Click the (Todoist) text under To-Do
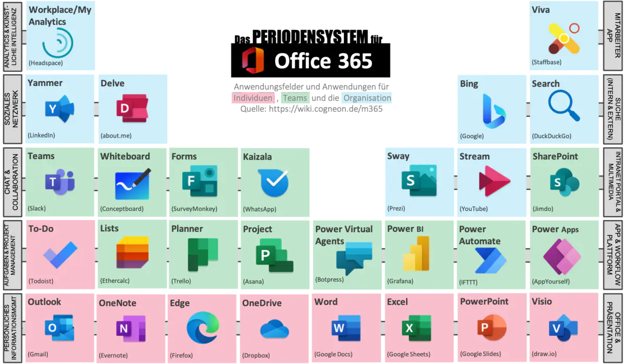The height and width of the screenshot is (364, 625). [x=41, y=281]
